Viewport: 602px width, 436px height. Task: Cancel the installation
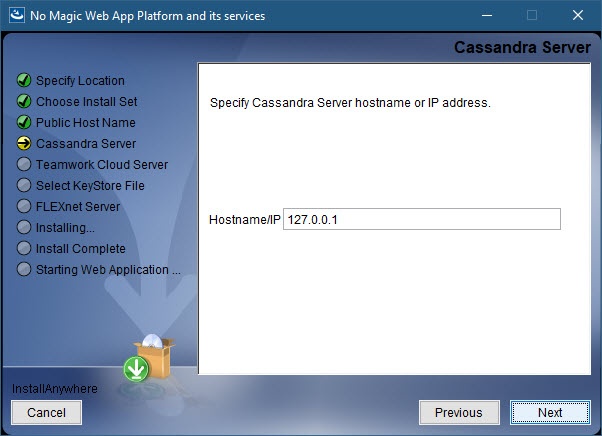[46, 413]
